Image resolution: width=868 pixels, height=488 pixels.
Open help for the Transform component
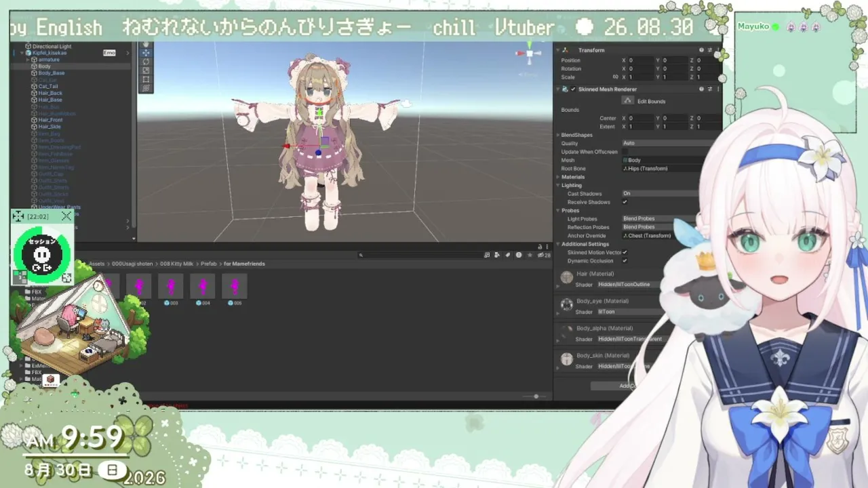point(702,50)
